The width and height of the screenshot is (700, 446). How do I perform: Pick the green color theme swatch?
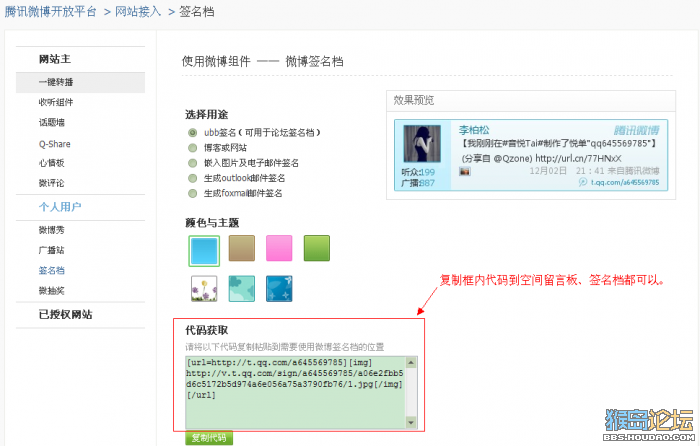(x=317, y=248)
